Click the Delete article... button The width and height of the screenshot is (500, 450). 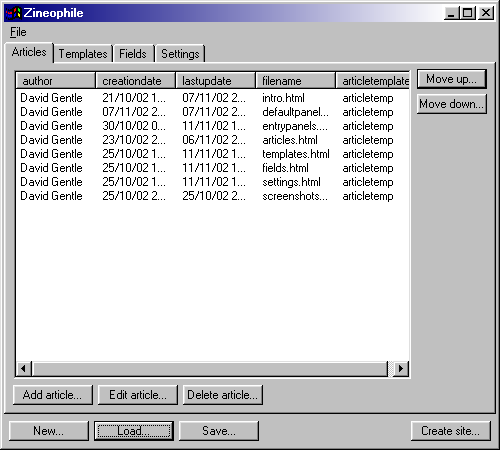(223, 395)
